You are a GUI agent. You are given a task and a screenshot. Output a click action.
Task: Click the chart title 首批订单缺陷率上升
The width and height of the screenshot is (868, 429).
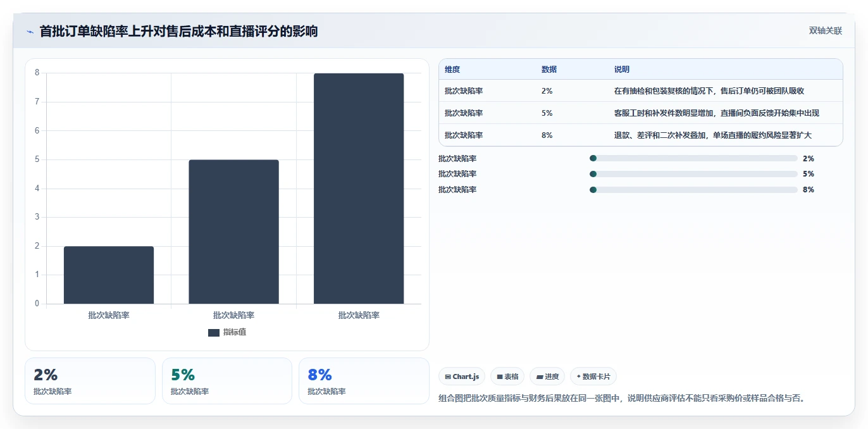(178, 31)
